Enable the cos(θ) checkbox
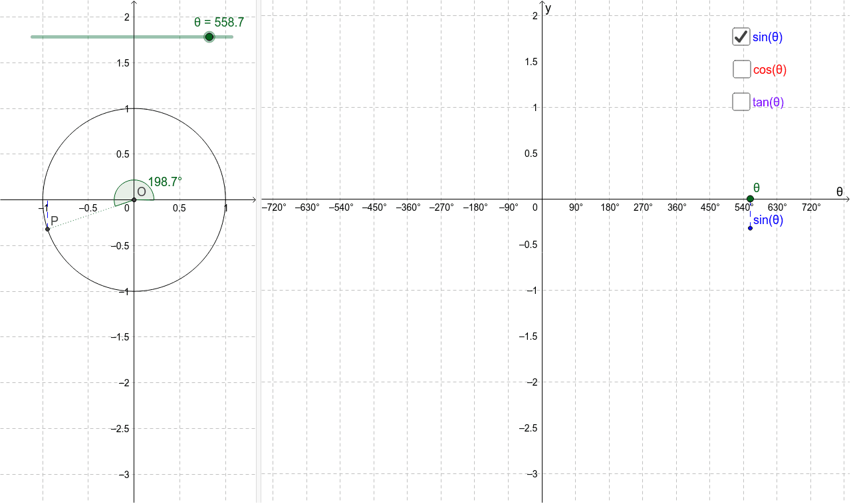The height and width of the screenshot is (504, 851). tap(741, 69)
